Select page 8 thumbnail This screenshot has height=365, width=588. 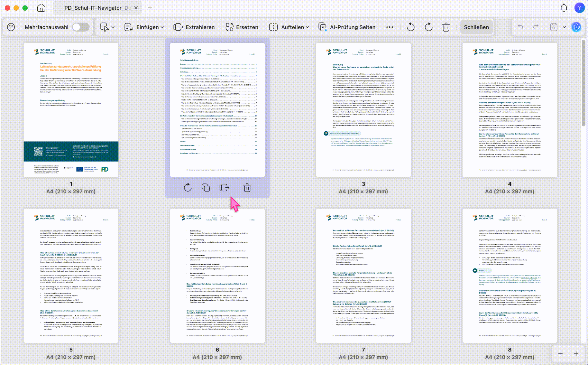(x=510, y=276)
